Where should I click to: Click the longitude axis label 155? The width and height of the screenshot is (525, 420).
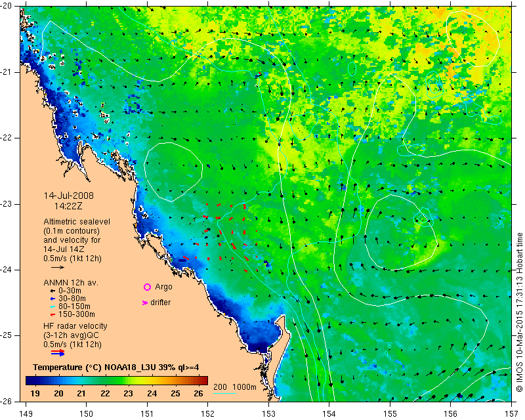point(390,414)
